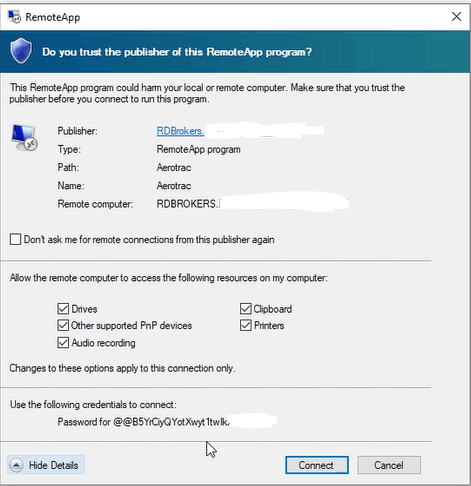
Task: Click the trust publisher header banner text
Action: 177,52
